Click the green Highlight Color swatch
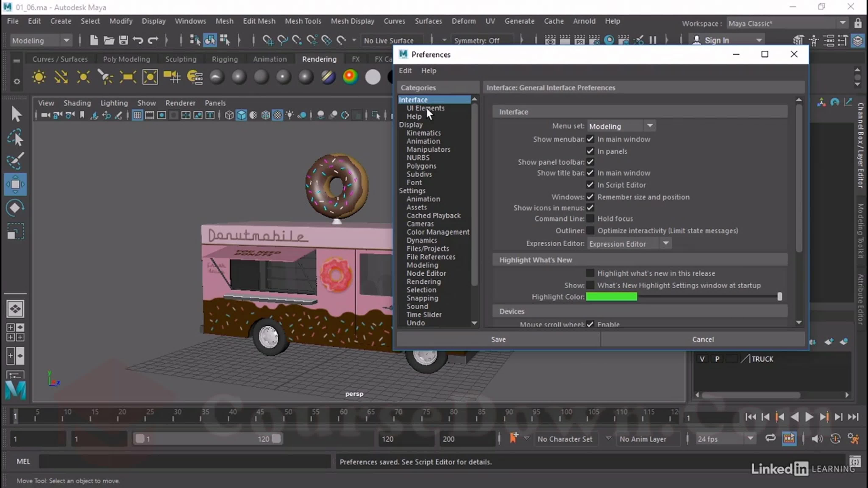This screenshot has width=868, height=488. click(x=611, y=296)
